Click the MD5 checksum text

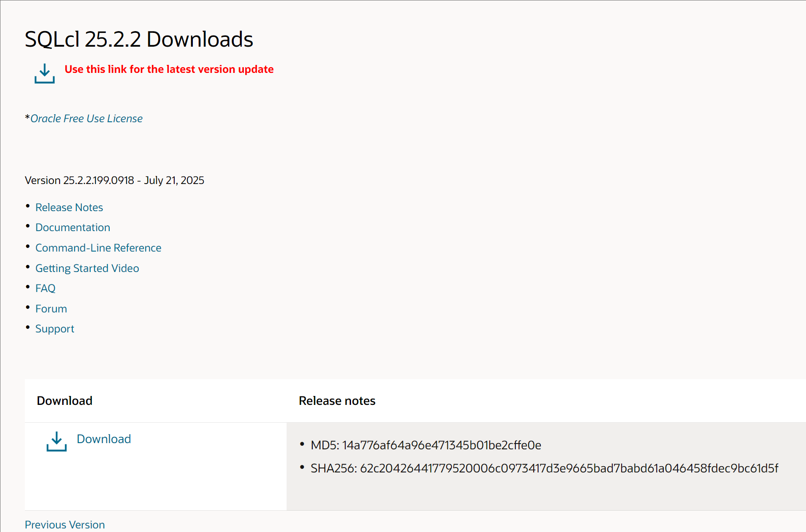coord(426,445)
